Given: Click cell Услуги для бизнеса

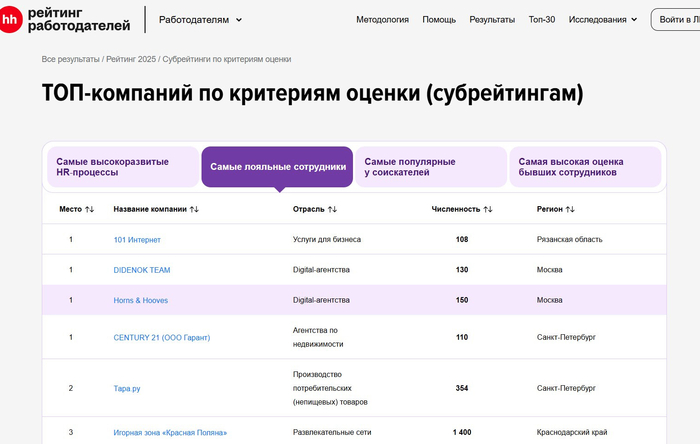Looking at the screenshot, I should pyautogui.click(x=327, y=240).
